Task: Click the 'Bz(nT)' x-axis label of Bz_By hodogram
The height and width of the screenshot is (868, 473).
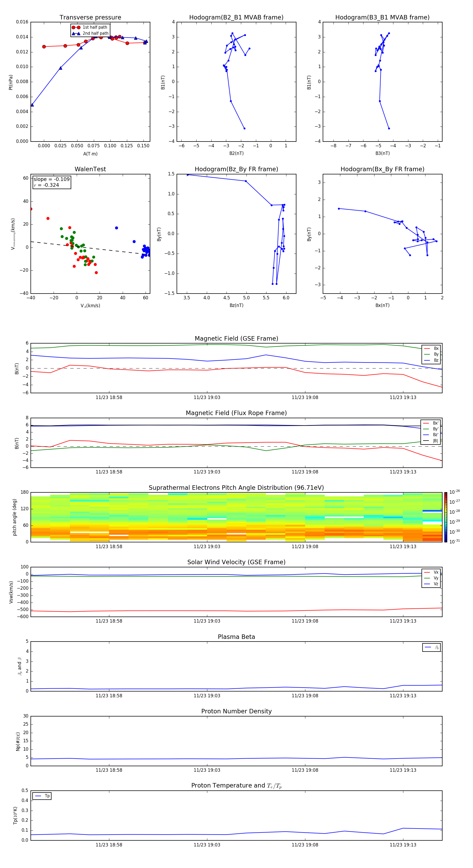Action: pyautogui.click(x=236, y=305)
